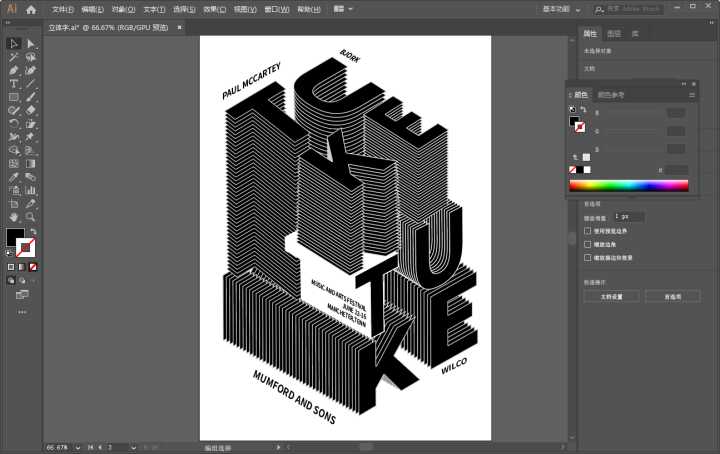Collapse the floating Color panel via the double arrows
This screenshot has width=720, height=454.
[684, 84]
